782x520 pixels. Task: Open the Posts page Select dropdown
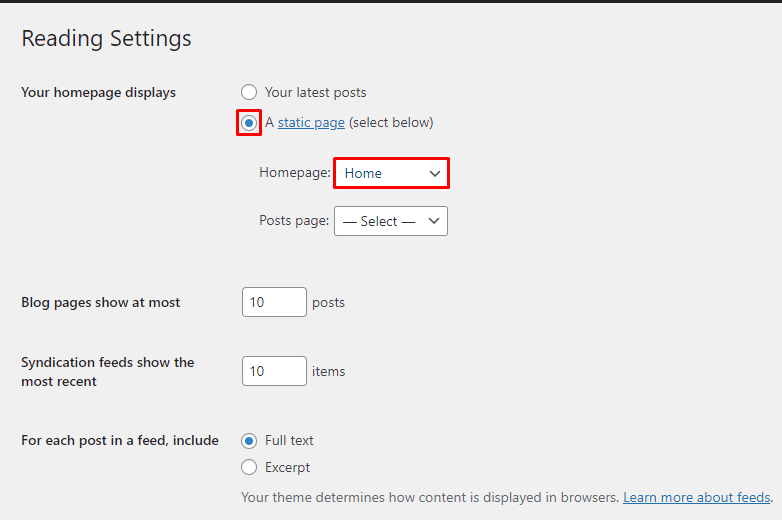point(391,221)
